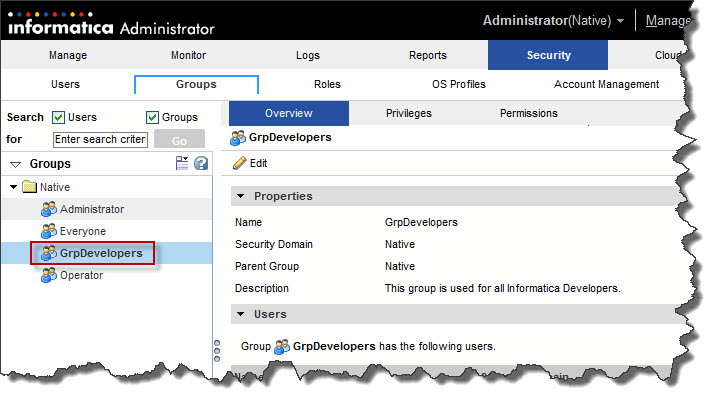The image size is (720, 405).
Task: Open the Monitor main tab
Action: [188, 55]
